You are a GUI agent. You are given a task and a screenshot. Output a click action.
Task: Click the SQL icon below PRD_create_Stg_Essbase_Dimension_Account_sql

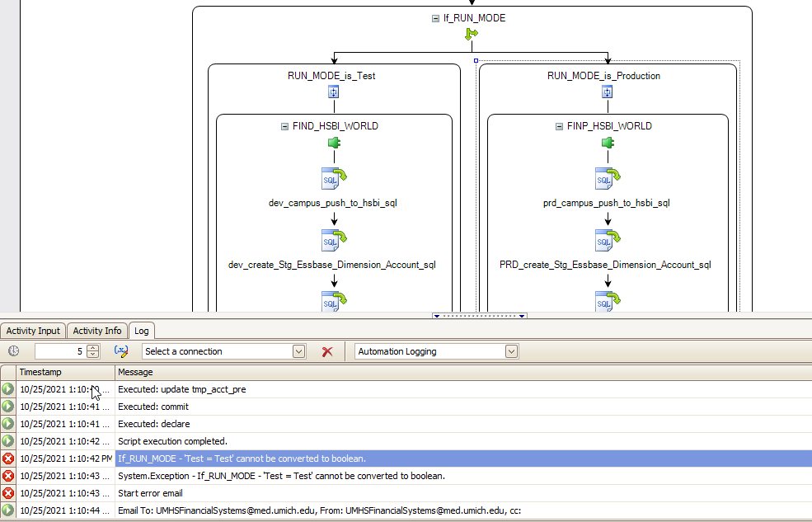tap(608, 301)
